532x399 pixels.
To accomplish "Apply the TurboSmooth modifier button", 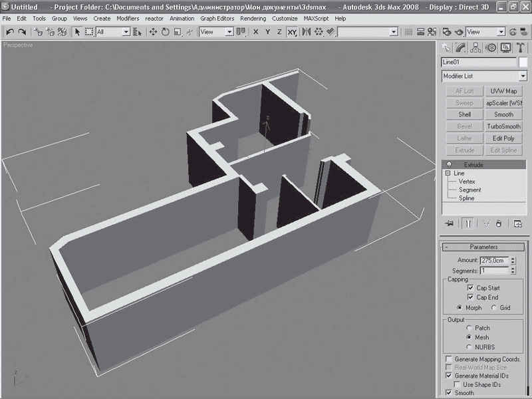I will coord(503,126).
